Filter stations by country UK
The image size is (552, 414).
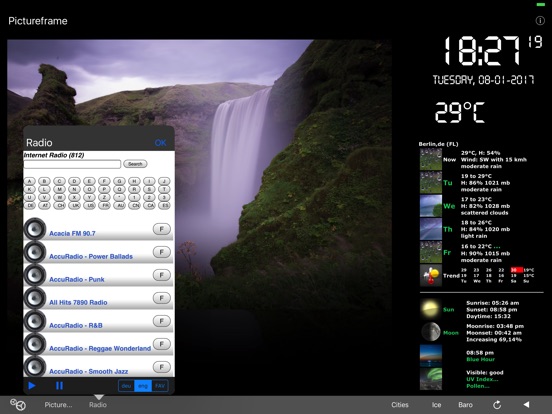pyautogui.click(x=74, y=205)
